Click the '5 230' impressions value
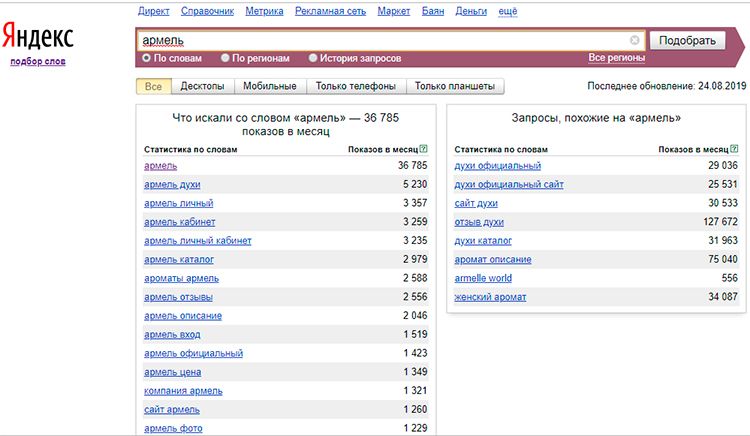 (x=415, y=184)
